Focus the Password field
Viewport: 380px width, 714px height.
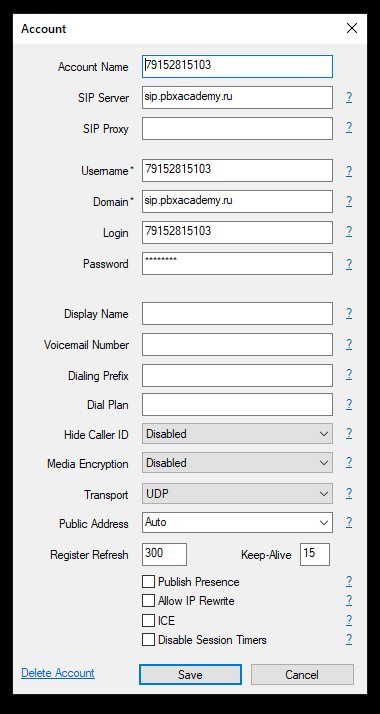coord(237,264)
